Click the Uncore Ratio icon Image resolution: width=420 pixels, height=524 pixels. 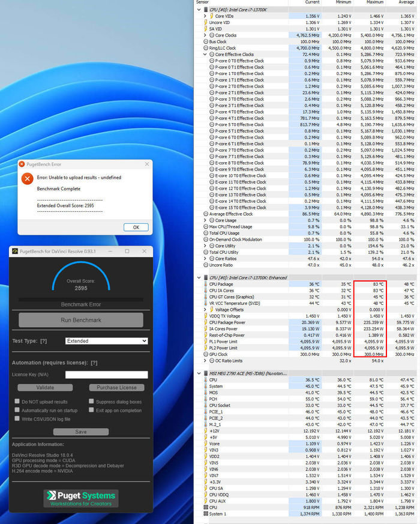206,265
